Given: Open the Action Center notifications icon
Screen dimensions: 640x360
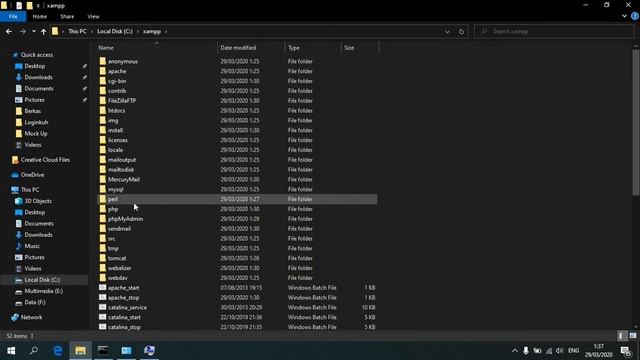Looking at the screenshot, I should tap(626, 351).
